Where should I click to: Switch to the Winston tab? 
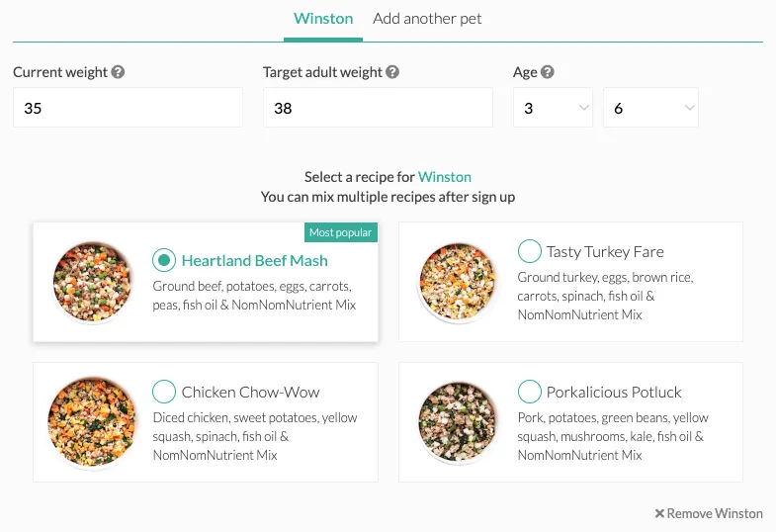click(x=322, y=19)
